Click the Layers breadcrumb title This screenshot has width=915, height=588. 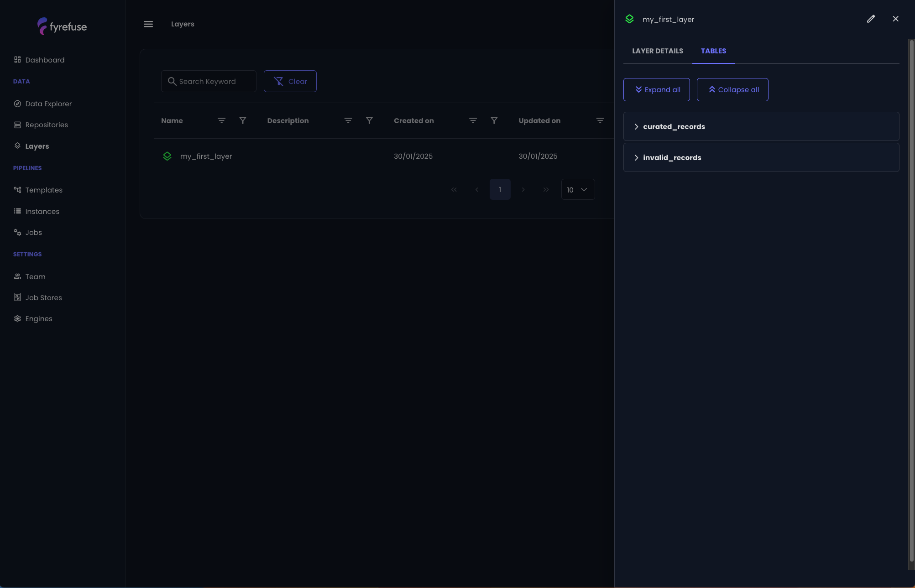coord(183,24)
